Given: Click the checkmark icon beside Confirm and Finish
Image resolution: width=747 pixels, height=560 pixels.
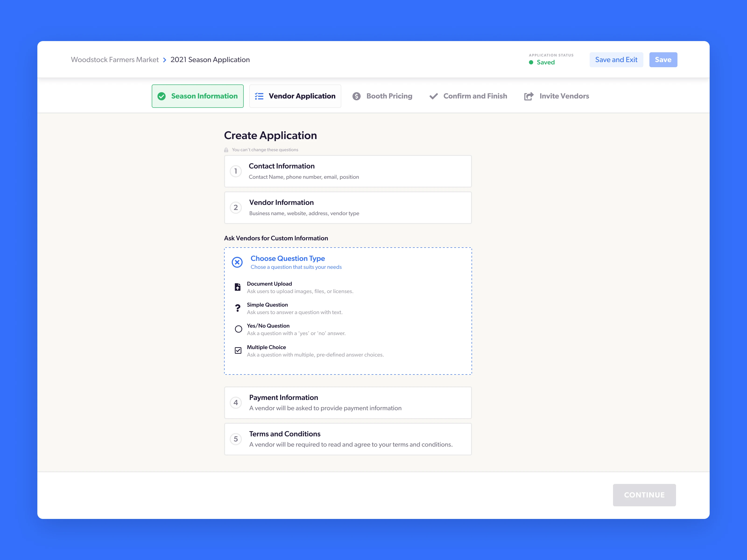Looking at the screenshot, I should (x=434, y=96).
